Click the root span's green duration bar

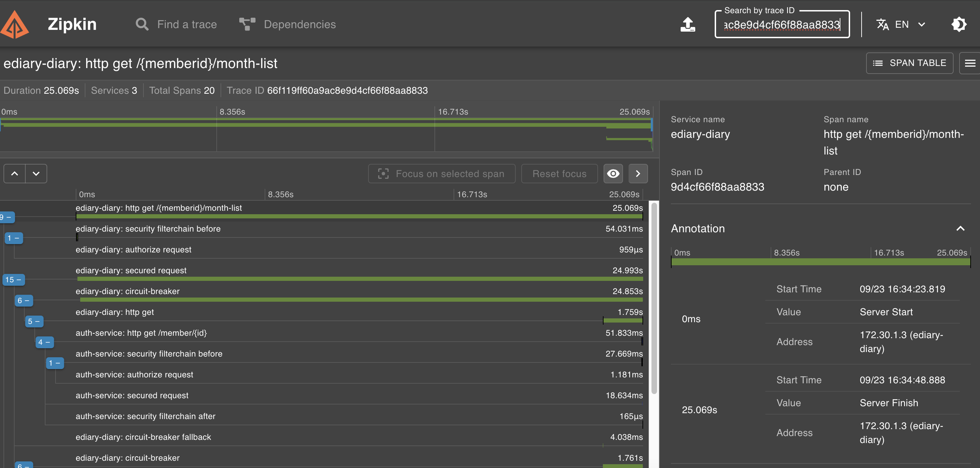[359, 217]
